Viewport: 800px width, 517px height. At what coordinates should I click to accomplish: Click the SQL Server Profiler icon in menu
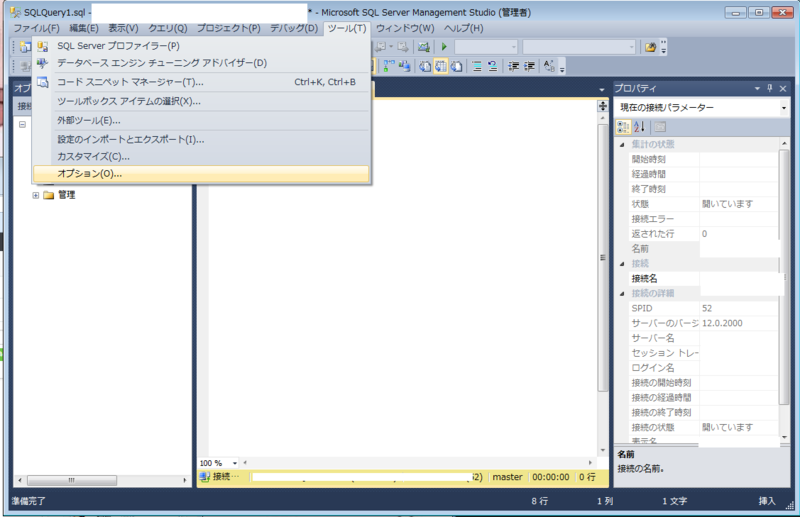click(x=43, y=46)
